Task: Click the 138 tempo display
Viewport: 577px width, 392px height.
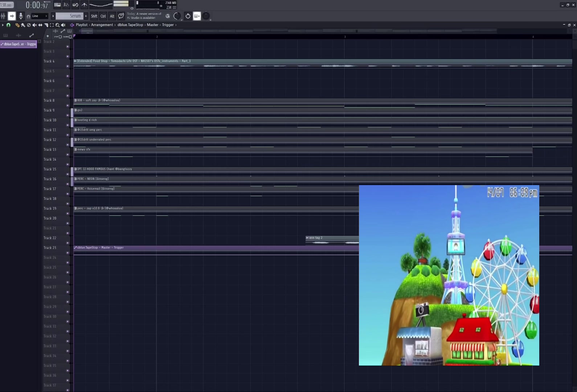Action: point(7,5)
